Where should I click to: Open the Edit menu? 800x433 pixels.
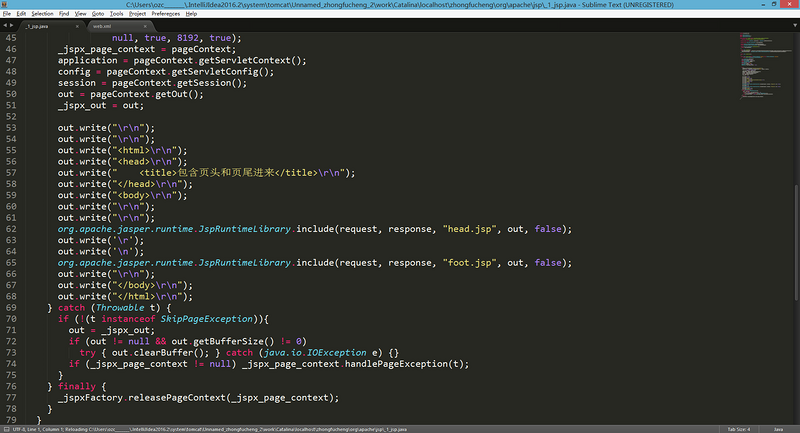click(x=21, y=14)
